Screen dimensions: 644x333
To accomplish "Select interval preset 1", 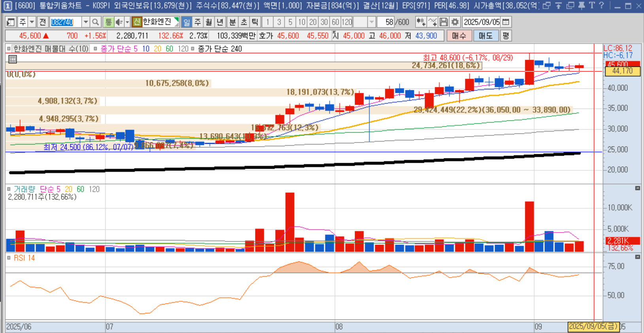I will tap(268, 22).
